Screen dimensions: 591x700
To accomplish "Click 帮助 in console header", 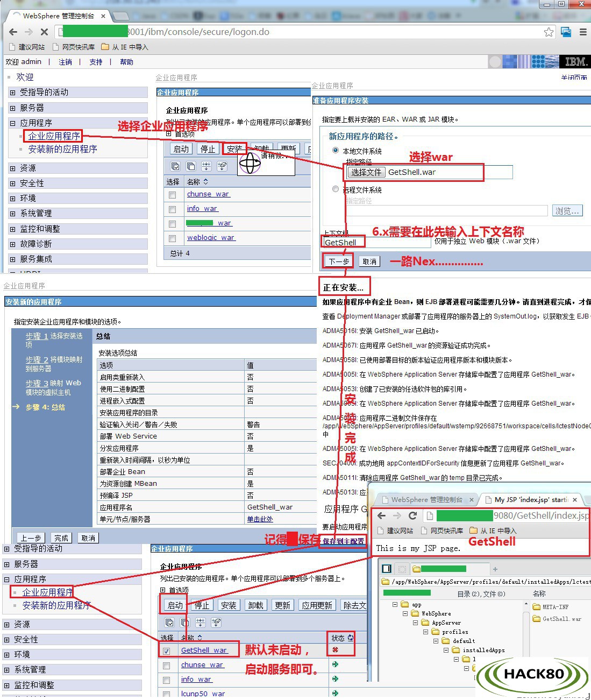I will [126, 62].
